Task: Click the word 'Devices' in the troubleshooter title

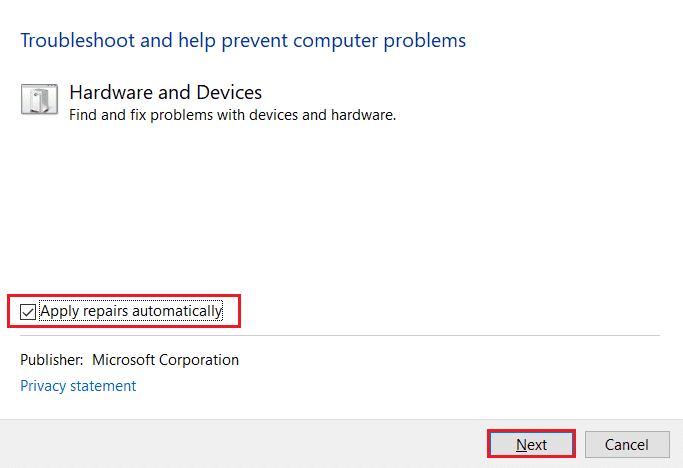Action: coord(230,92)
